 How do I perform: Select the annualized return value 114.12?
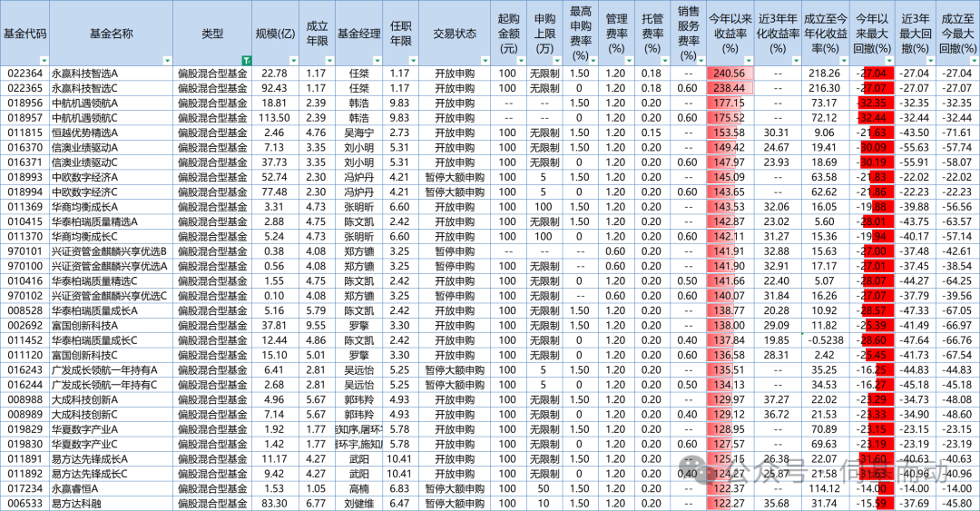pyautogui.click(x=825, y=488)
